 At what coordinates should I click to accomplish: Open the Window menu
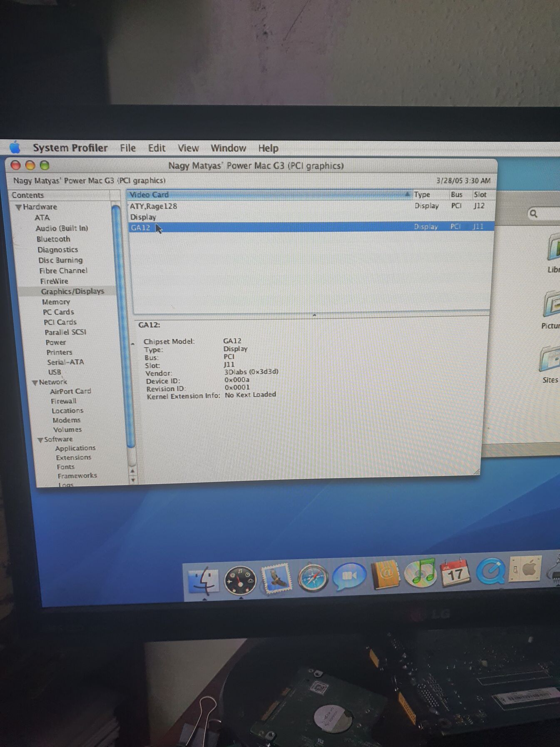228,148
